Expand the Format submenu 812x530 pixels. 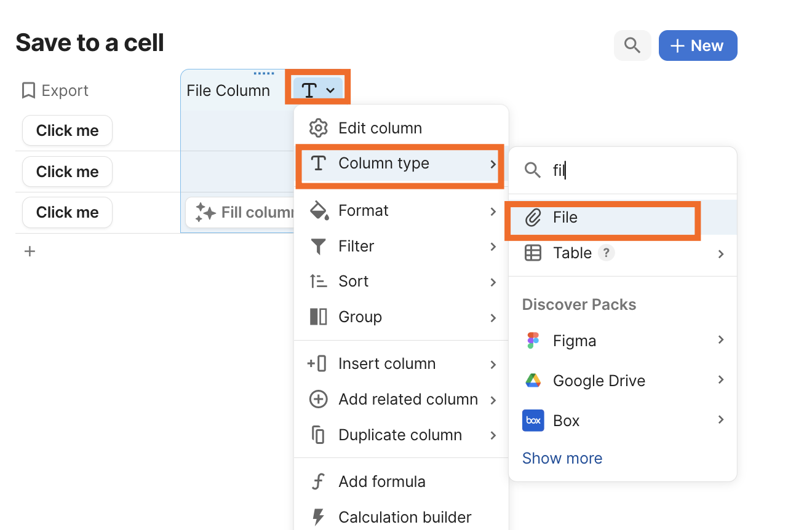click(x=493, y=211)
